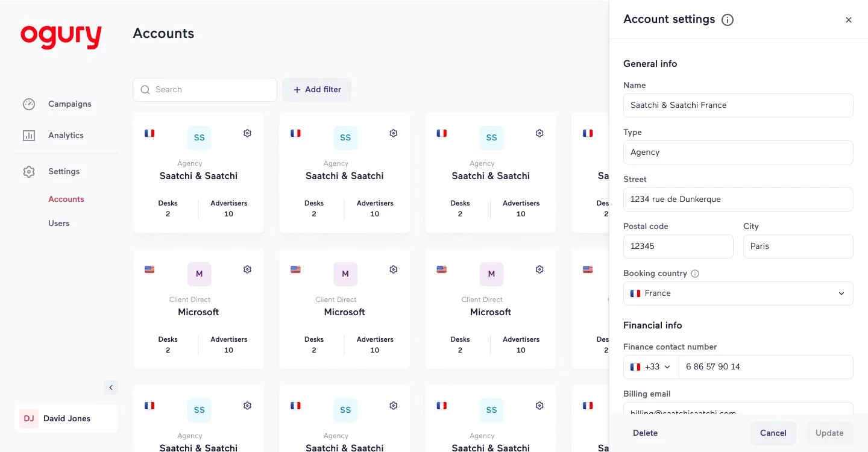Open the Booking country France dropdown
The image size is (868, 452).
pos(738,293)
